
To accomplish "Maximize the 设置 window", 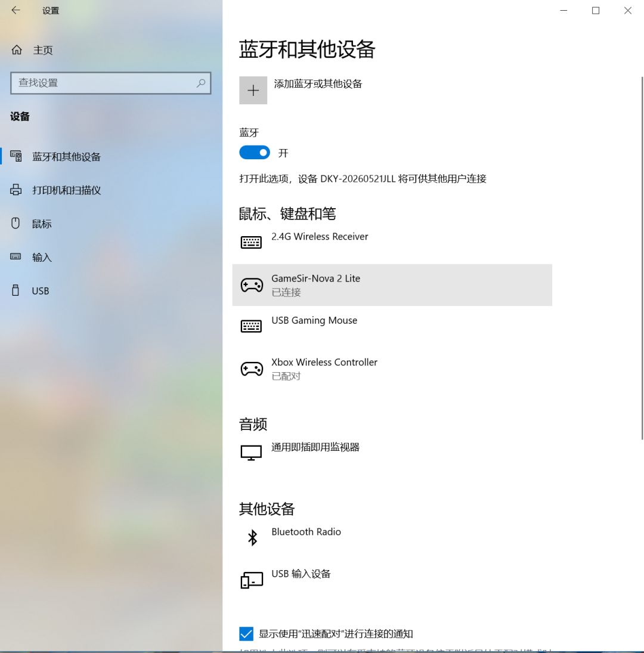I will 596,10.
